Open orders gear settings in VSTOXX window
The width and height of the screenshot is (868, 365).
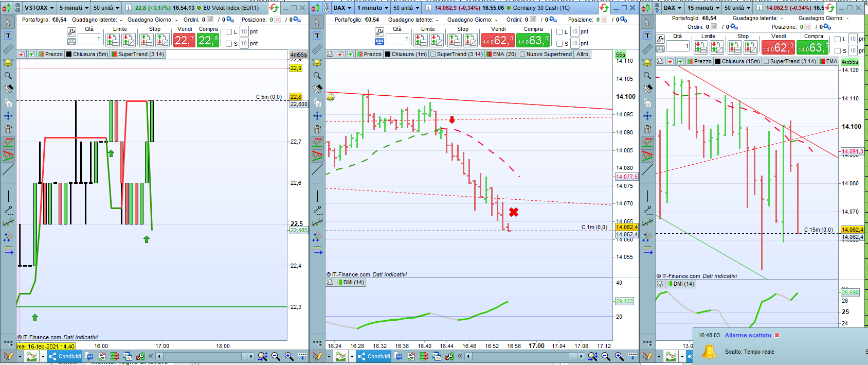tap(230, 20)
